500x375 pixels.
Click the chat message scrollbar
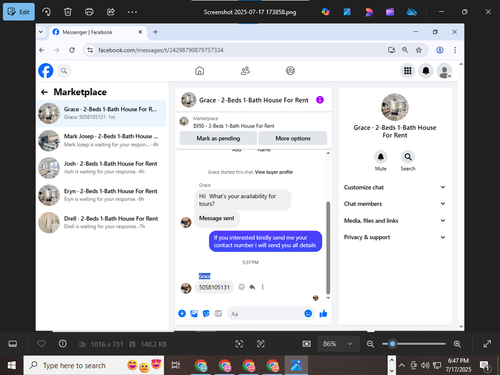point(328,248)
